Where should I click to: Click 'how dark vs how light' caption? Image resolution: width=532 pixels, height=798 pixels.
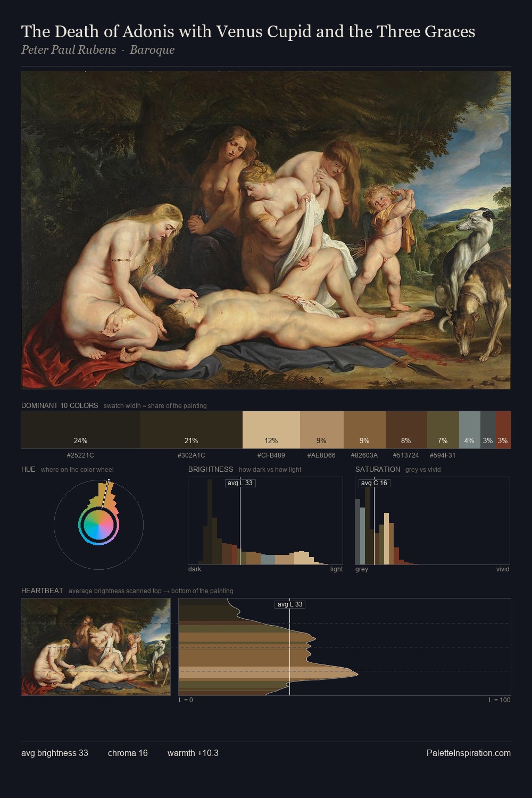coord(270,470)
